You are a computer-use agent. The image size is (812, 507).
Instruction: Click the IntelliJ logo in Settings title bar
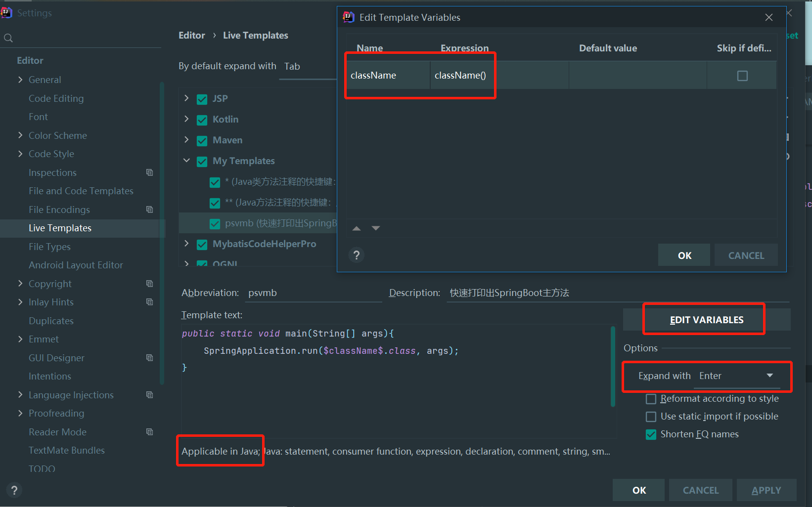click(6, 13)
